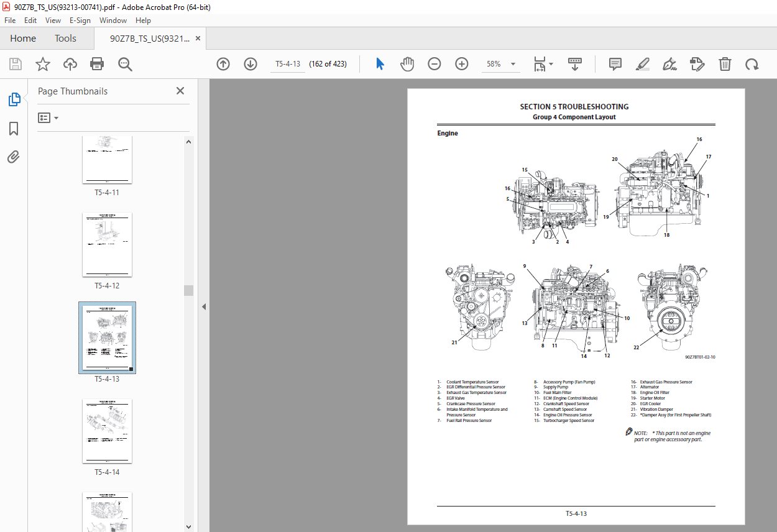Click the thumbnail panel scrollbar handle
Image resolution: width=777 pixels, height=532 pixels.
pyautogui.click(x=188, y=290)
